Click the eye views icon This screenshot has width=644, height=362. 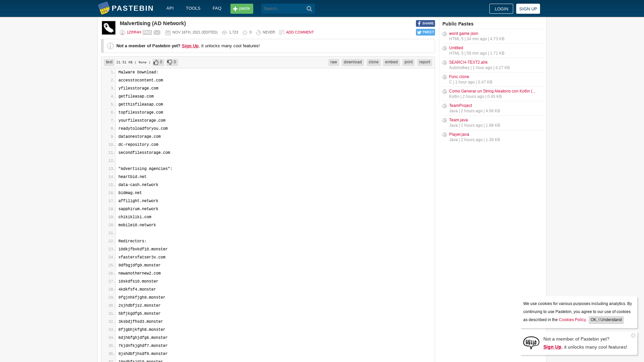224,33
